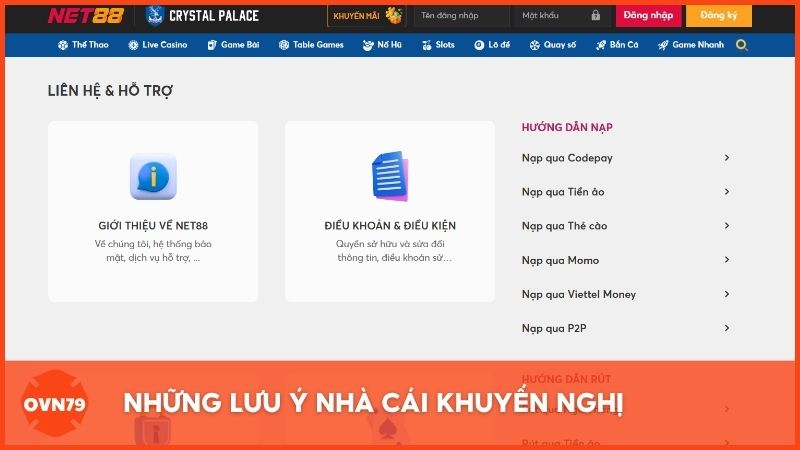
Task: Click the blue document pages icon
Action: (x=390, y=176)
